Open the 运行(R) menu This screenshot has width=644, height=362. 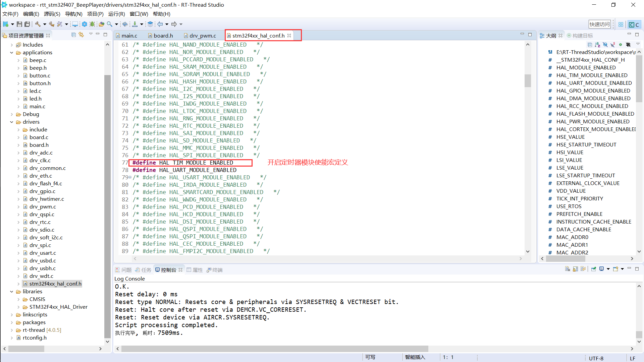(116, 14)
